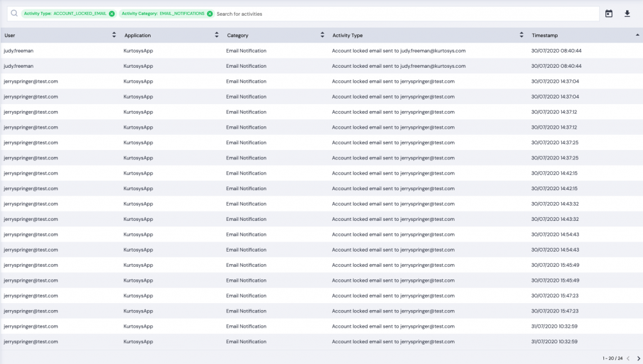Open the calendar date picker
Viewport: 643px width, 364px height.
pos(608,14)
